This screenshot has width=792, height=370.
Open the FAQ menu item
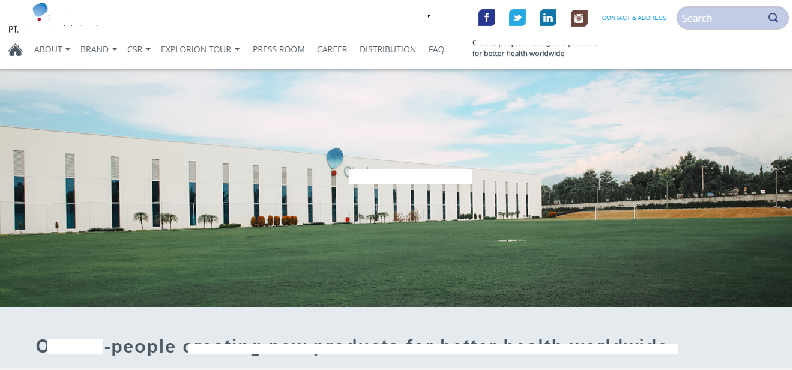[x=436, y=49]
